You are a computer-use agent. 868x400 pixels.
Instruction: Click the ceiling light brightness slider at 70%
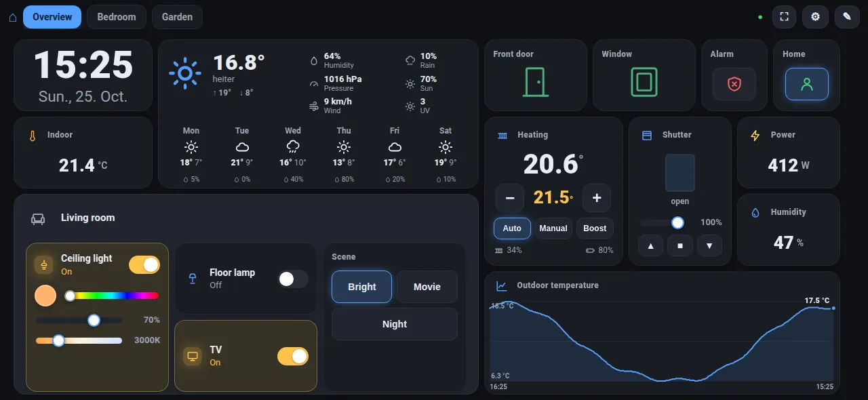point(79,320)
